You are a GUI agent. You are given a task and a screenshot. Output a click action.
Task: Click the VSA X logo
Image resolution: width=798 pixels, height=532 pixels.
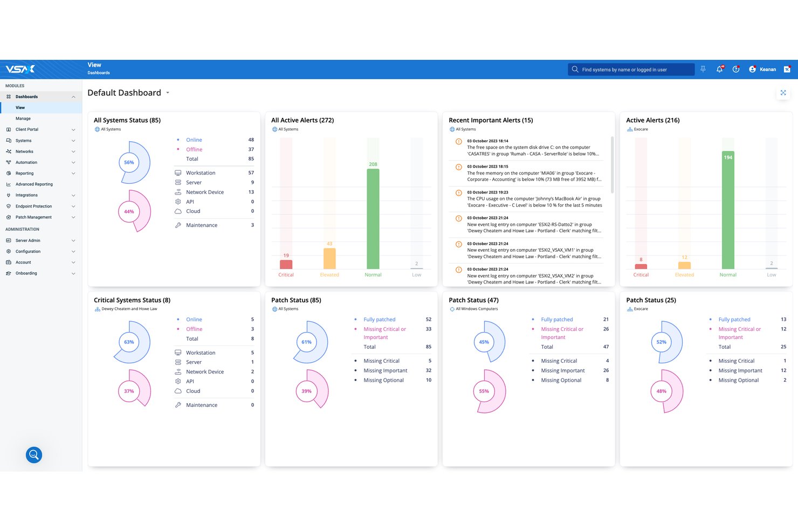[20, 69]
